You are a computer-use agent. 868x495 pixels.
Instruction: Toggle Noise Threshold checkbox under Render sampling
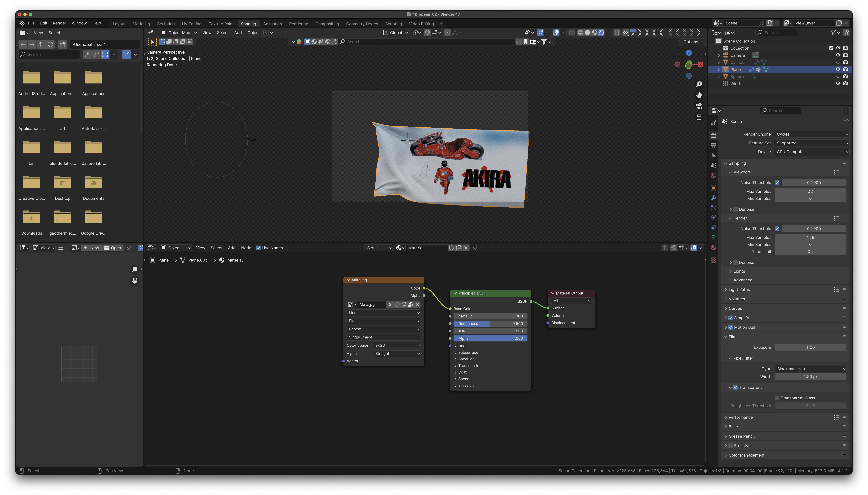coord(777,229)
